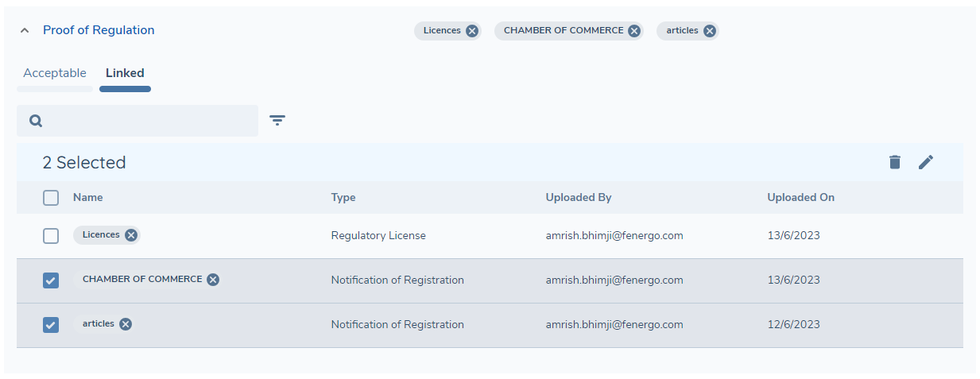This screenshot has width=980, height=379.
Task: Remove CHAMBER OF COMMERCE chip in header
Action: tap(634, 31)
